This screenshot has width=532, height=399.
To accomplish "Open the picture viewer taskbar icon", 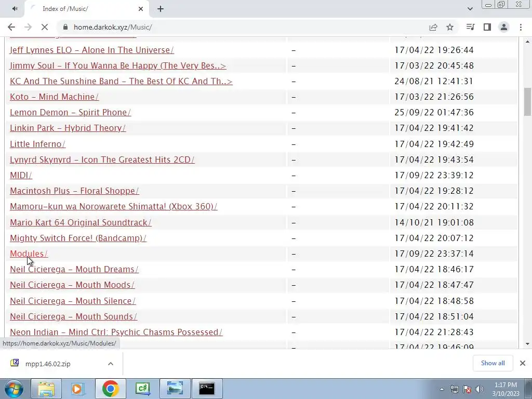I will tap(175, 389).
